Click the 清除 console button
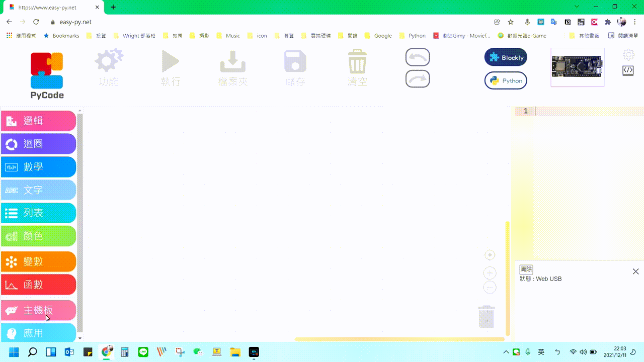 coord(526,269)
